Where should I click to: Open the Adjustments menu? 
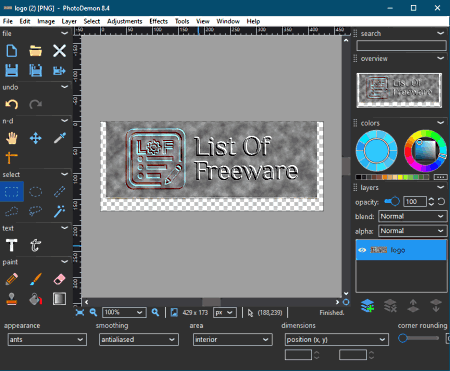125,21
